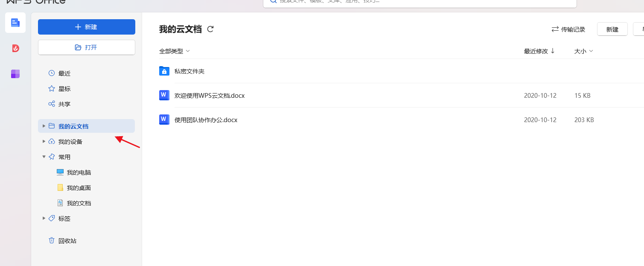644x266 pixels.
Task: Click the refresh icon next to 我的云文档 title
Action: click(x=210, y=29)
